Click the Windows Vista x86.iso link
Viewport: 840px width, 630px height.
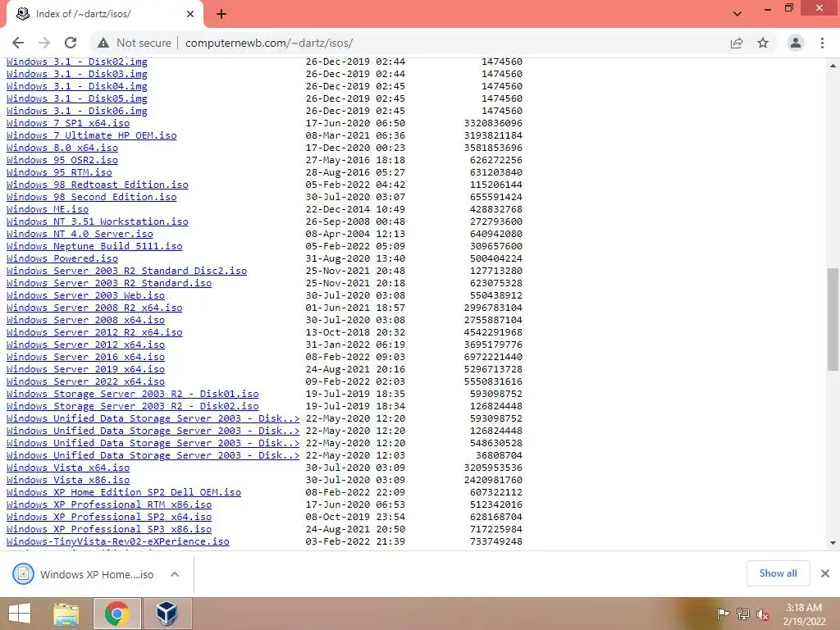pos(68,481)
